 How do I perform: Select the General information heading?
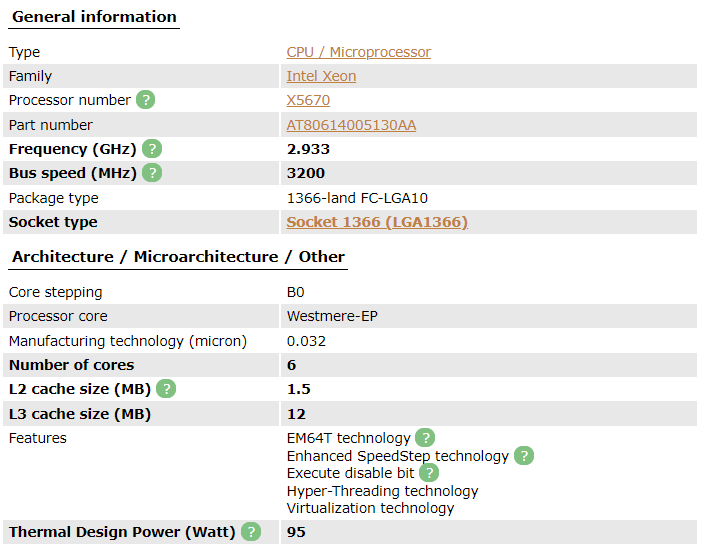click(94, 17)
